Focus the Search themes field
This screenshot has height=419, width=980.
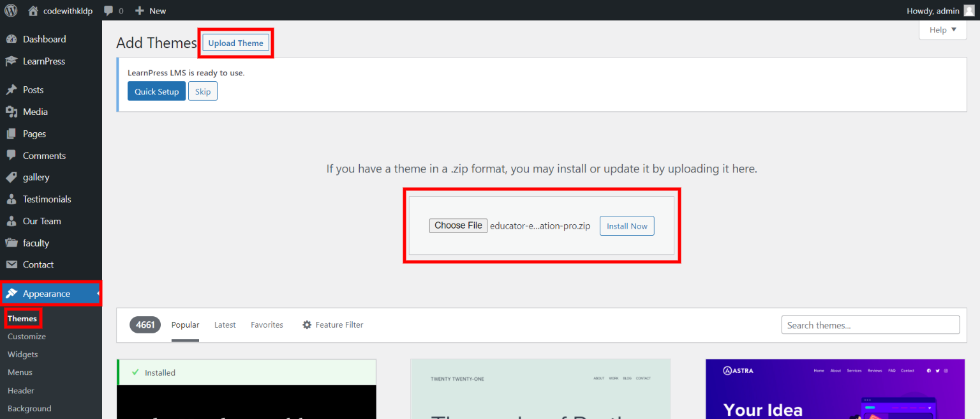pyautogui.click(x=870, y=325)
